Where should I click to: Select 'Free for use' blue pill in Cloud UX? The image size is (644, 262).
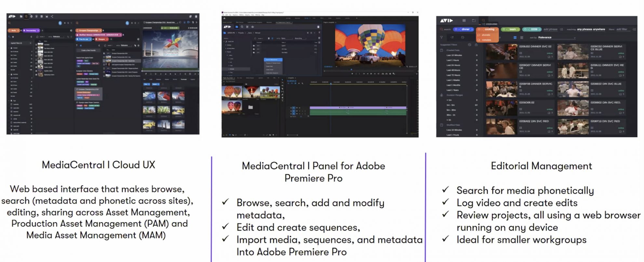coord(84,39)
